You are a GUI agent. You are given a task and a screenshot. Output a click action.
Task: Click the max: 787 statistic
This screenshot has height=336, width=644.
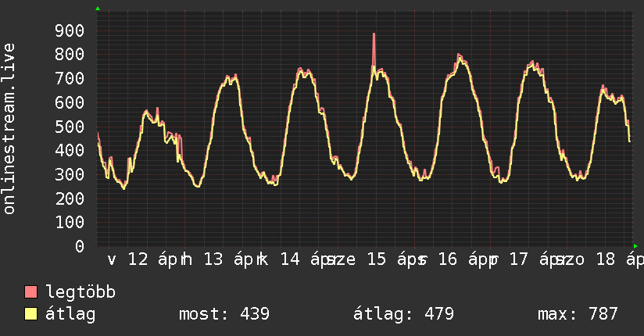coord(578,314)
